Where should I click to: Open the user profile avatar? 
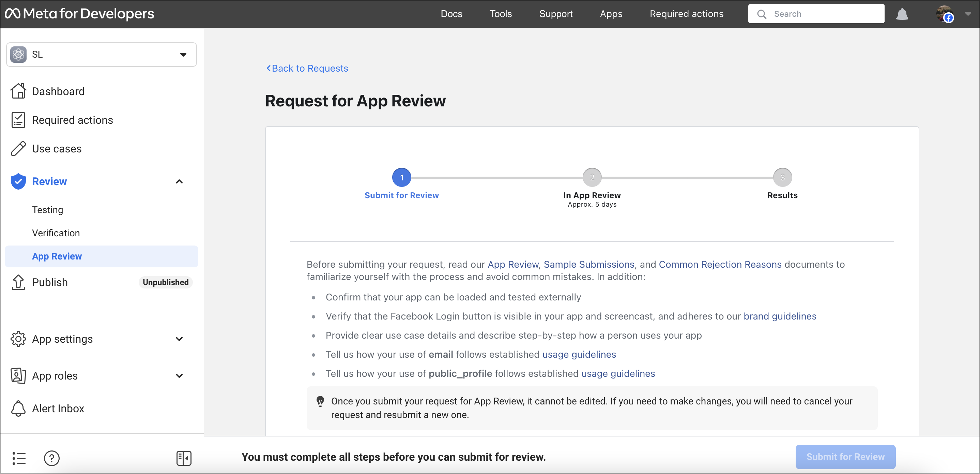click(945, 14)
